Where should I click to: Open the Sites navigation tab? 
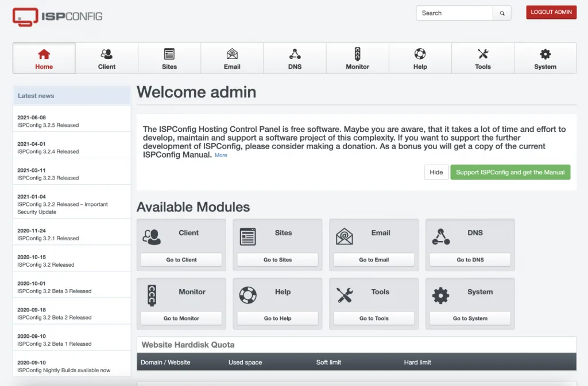click(x=169, y=59)
